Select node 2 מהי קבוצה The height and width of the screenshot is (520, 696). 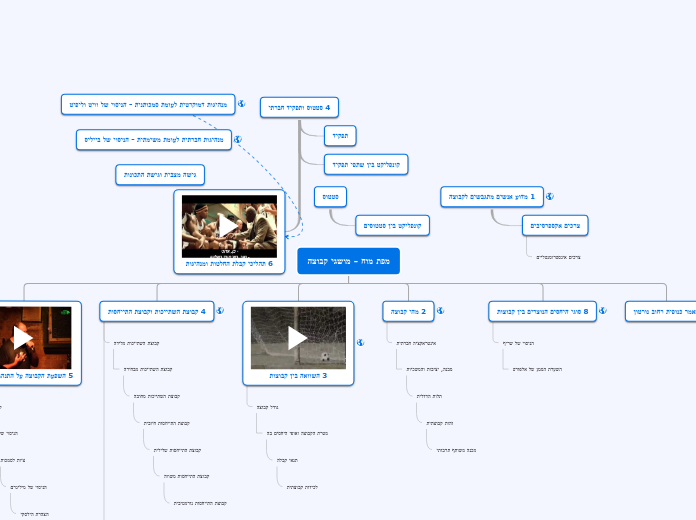[408, 312]
